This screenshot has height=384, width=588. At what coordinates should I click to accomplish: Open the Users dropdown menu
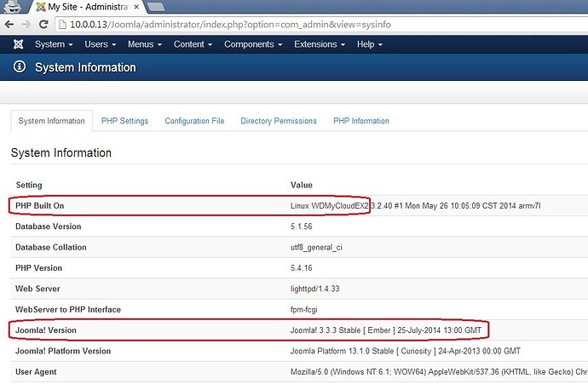(100, 44)
